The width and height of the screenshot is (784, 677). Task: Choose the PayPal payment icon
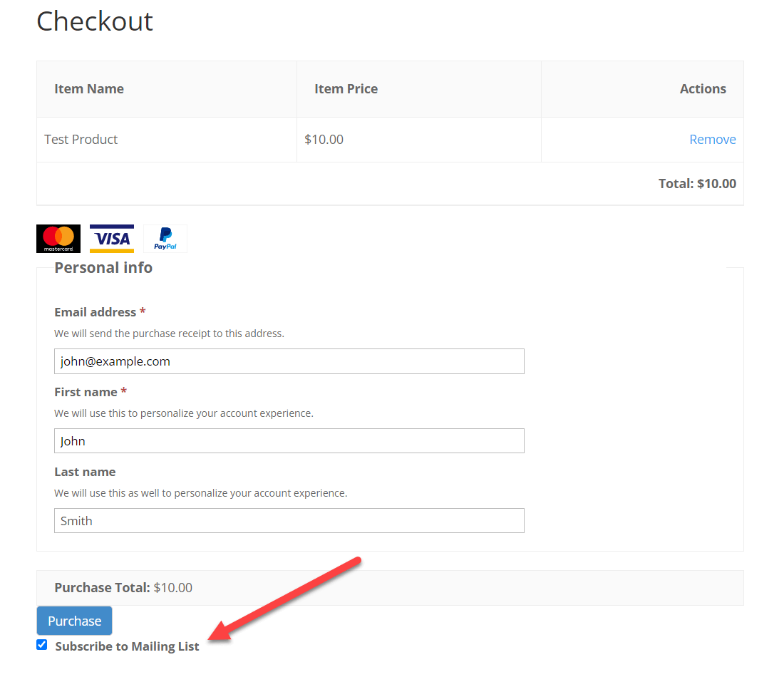coord(165,239)
